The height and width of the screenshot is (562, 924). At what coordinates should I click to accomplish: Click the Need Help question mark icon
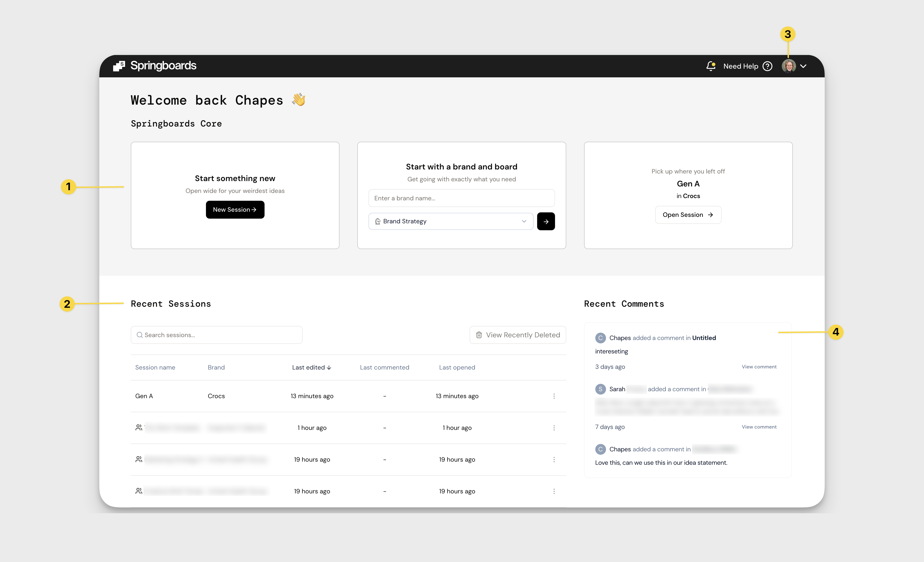767,66
